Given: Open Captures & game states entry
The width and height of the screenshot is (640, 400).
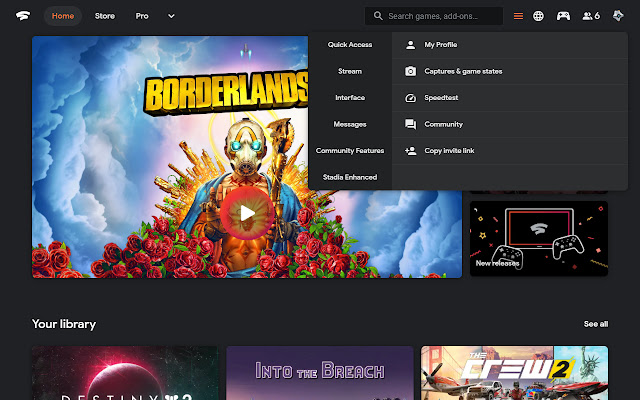Looking at the screenshot, I should [510, 71].
